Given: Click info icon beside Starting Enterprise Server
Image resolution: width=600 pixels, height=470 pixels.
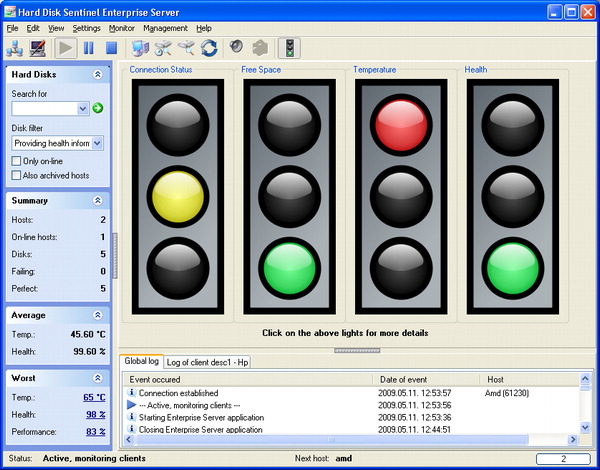Looking at the screenshot, I should click(131, 417).
